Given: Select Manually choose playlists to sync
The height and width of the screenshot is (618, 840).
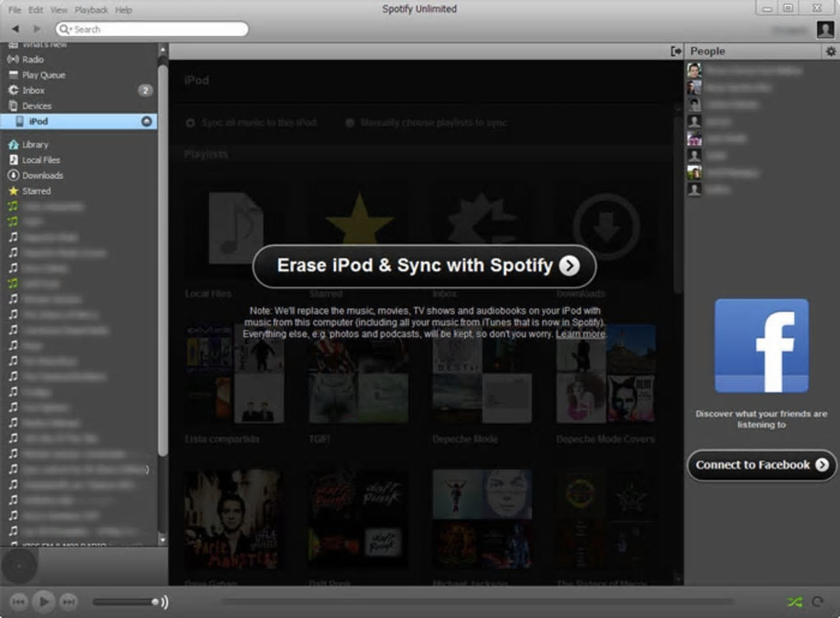Looking at the screenshot, I should point(427,123).
